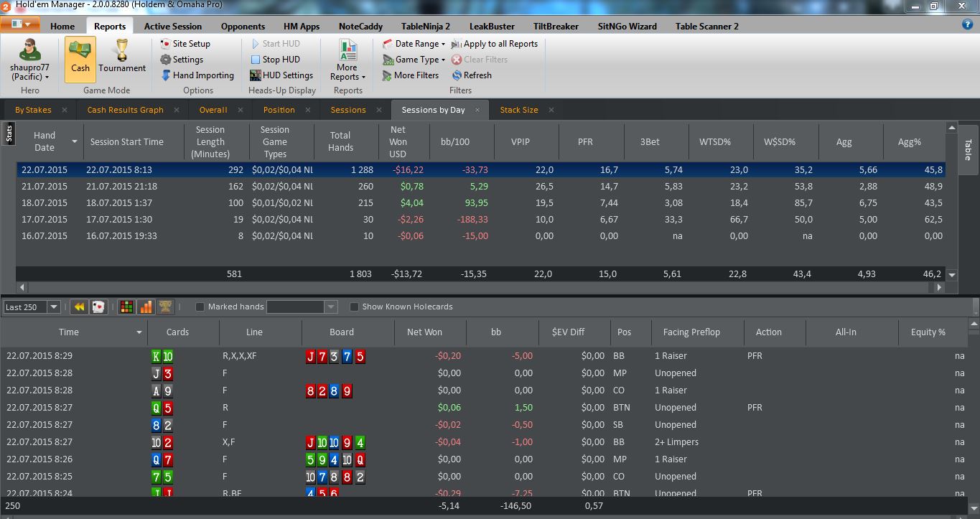Open the Table side panel
The image size is (980, 519).
tap(967, 151)
